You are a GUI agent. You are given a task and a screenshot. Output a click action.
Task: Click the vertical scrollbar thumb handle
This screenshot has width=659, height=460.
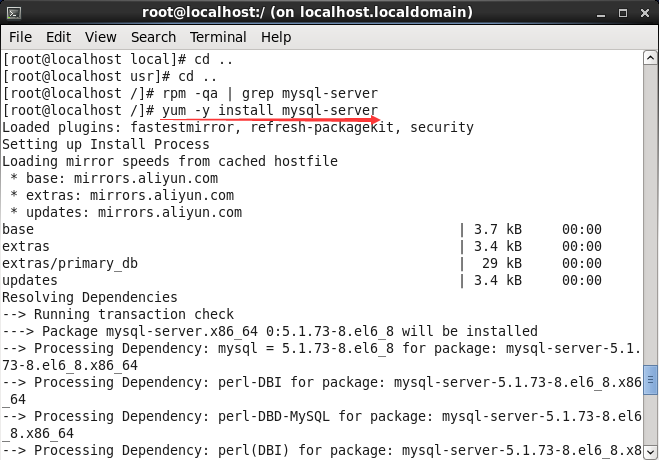[650, 380]
